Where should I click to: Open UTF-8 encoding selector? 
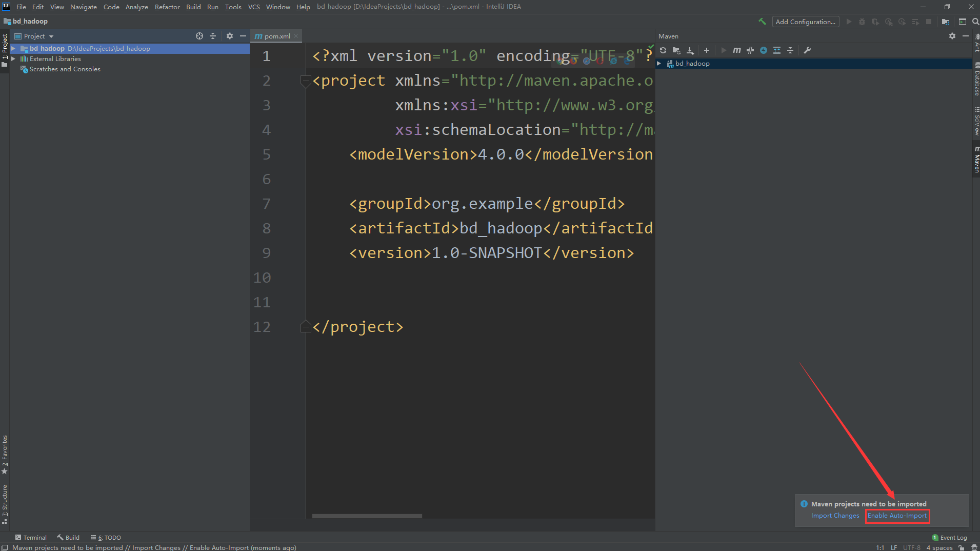(911, 547)
